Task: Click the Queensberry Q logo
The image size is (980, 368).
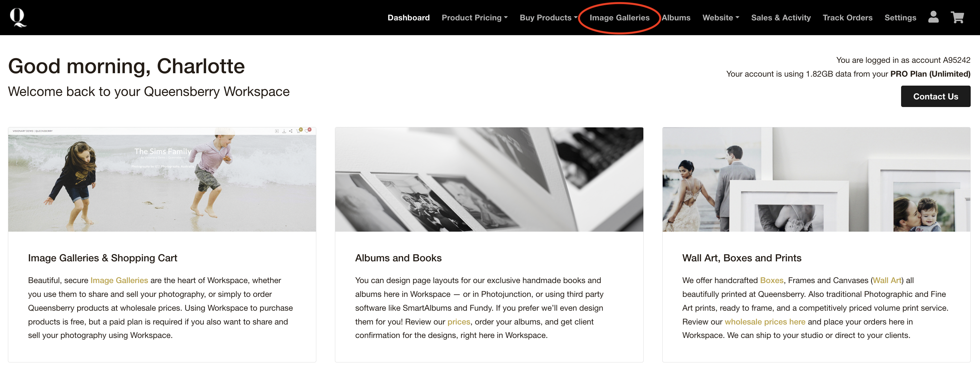Action: pyautogui.click(x=18, y=18)
